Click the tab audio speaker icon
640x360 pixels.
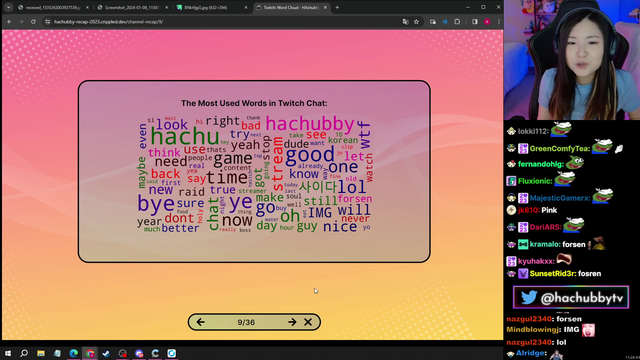pyautogui.click(x=445, y=22)
